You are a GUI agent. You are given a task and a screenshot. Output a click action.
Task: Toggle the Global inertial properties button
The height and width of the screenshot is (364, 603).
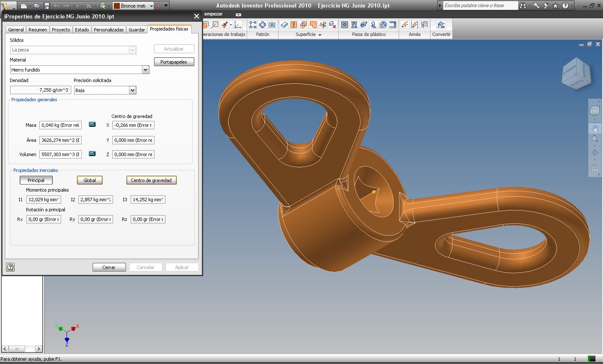[x=90, y=180]
